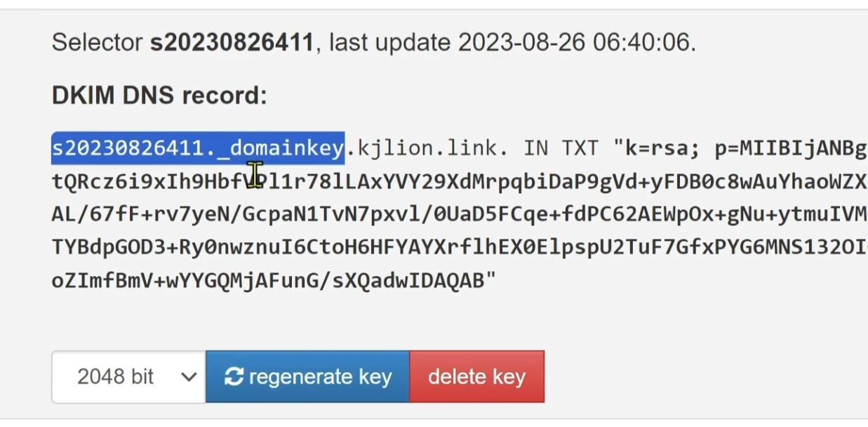The image size is (868, 427).
Task: Click the highlighted s20230826411._domainkey text
Action: (x=197, y=148)
